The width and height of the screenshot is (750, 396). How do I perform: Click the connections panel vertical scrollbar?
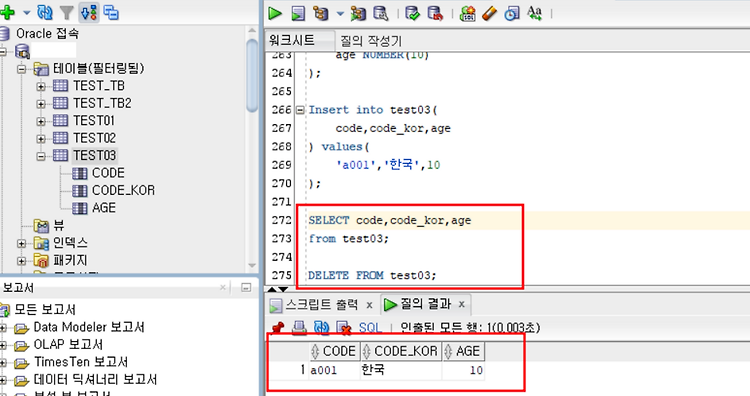coord(252,76)
